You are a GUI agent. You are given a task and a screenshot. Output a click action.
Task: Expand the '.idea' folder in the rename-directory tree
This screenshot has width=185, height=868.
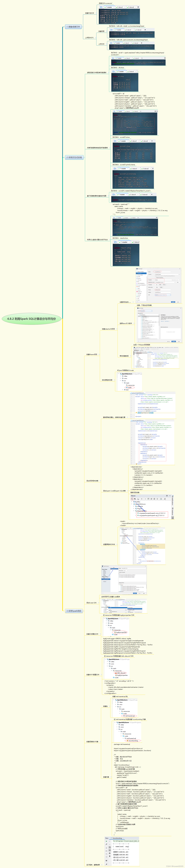tap(120, 376)
